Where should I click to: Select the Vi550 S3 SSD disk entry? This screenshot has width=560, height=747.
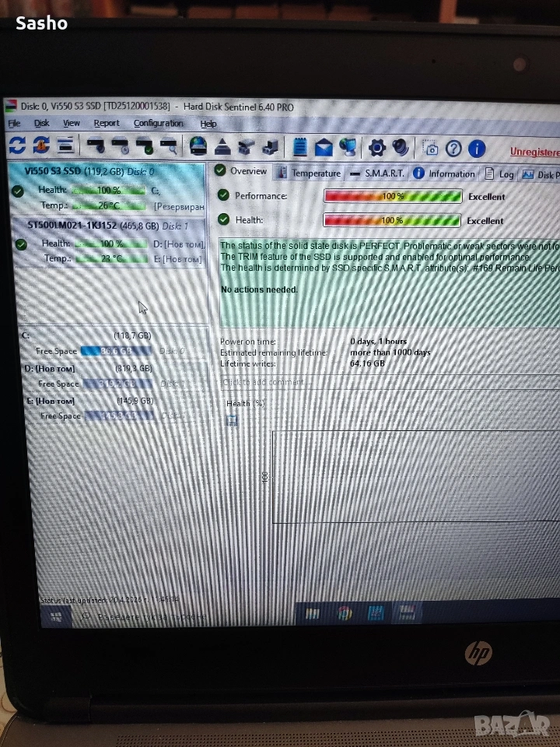pos(107,189)
